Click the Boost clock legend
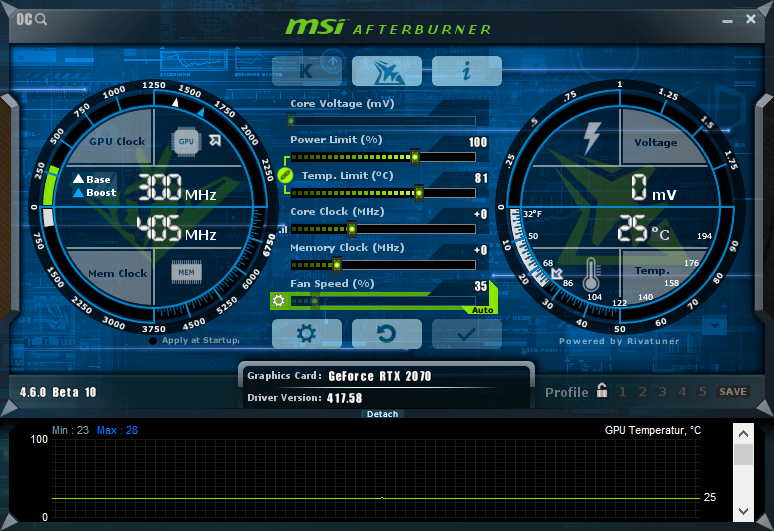Screen dimensions: 774x531 coord(95,192)
